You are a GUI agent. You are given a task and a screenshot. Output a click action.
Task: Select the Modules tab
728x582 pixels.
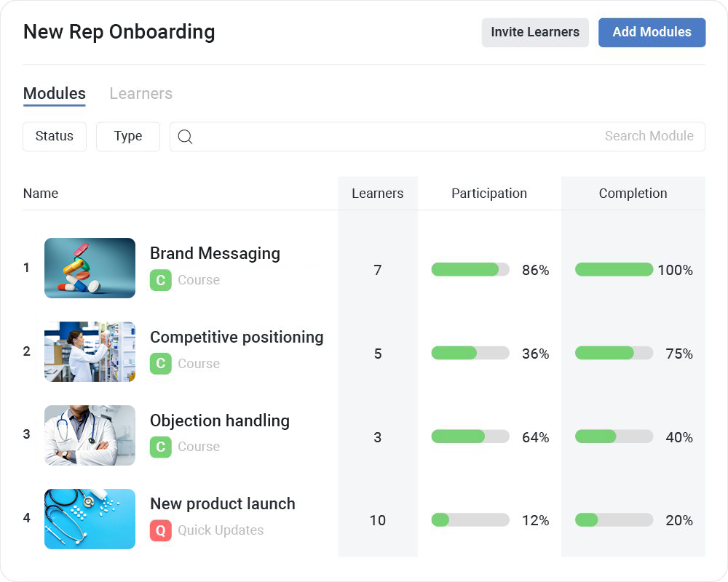pyautogui.click(x=55, y=94)
